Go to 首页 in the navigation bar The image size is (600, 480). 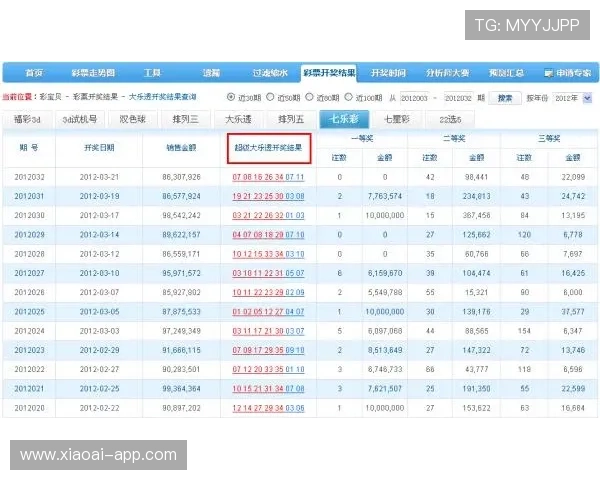(x=34, y=73)
